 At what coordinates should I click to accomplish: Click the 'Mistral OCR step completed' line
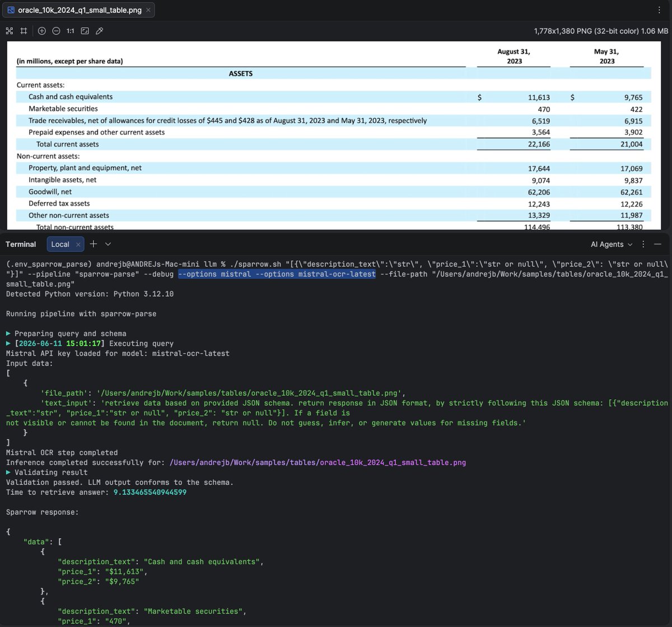tap(62, 452)
